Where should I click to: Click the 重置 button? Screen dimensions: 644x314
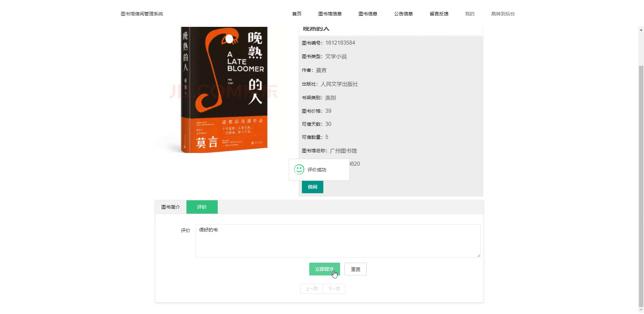tap(356, 269)
